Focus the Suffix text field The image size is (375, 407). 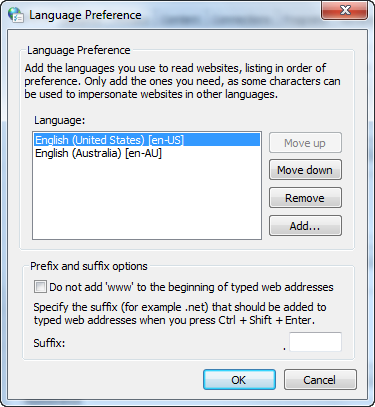coord(315,342)
